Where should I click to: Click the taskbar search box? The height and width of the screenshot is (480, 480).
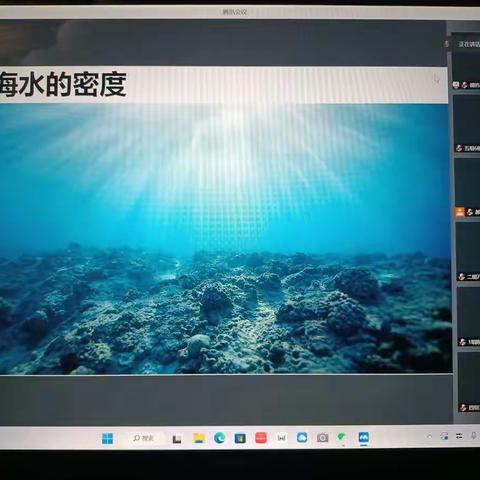[144, 438]
